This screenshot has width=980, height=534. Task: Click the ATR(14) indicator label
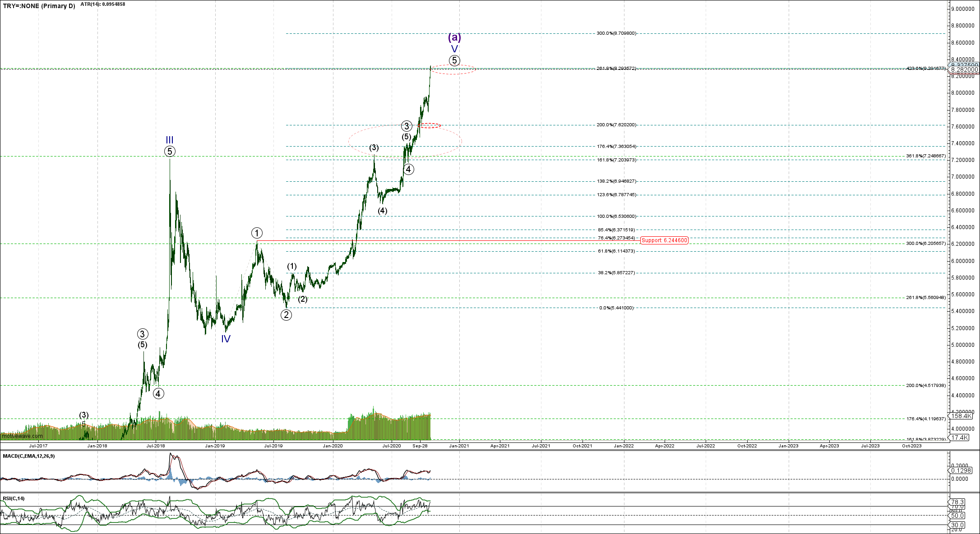click(x=103, y=4)
